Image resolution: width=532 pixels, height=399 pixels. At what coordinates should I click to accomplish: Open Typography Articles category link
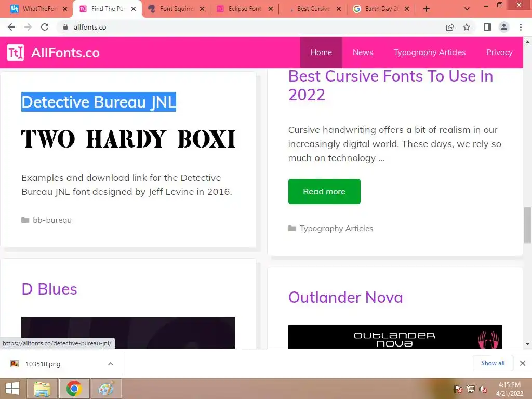coord(336,229)
